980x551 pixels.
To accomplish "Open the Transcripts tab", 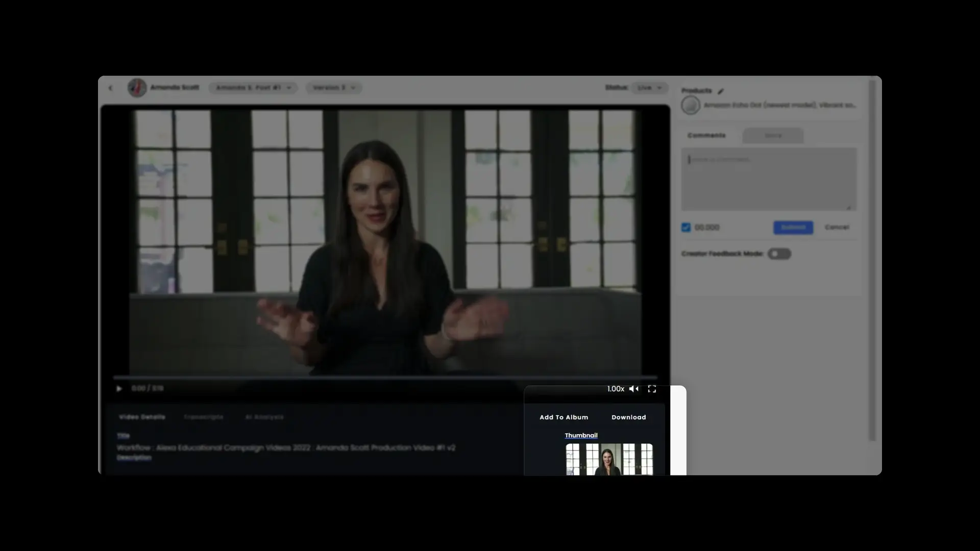I will [204, 417].
